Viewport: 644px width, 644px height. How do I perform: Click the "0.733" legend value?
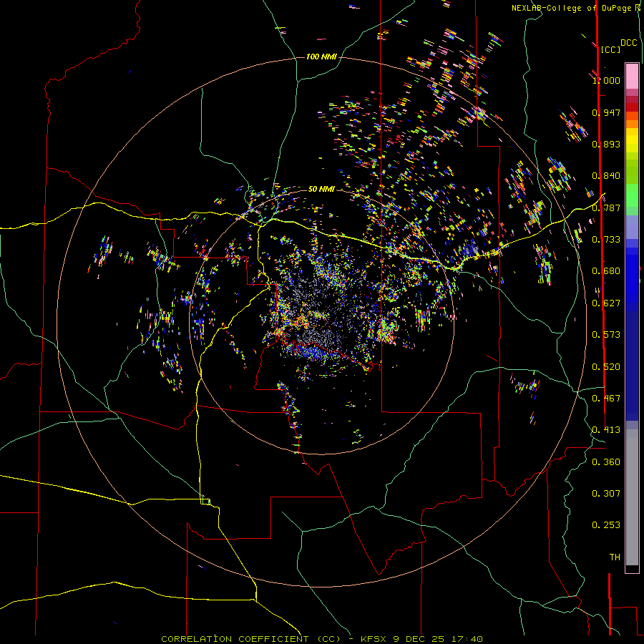[606, 240]
